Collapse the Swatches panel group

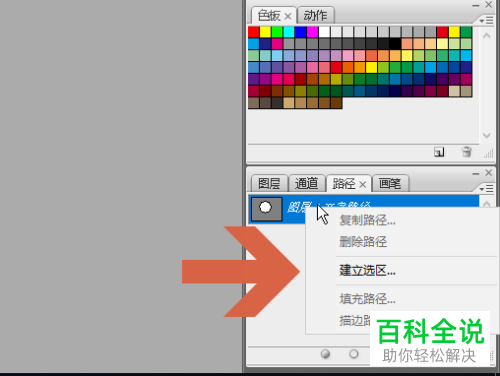click(x=476, y=5)
